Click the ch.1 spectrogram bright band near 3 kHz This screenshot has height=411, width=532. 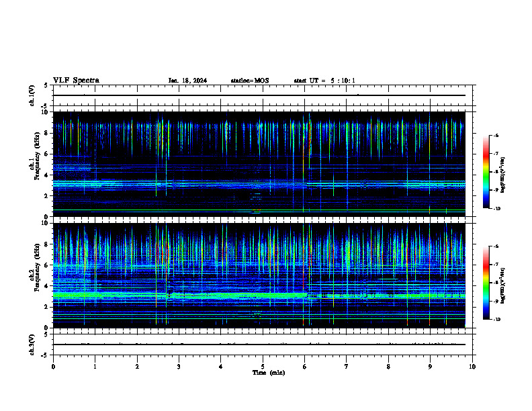coord(259,185)
